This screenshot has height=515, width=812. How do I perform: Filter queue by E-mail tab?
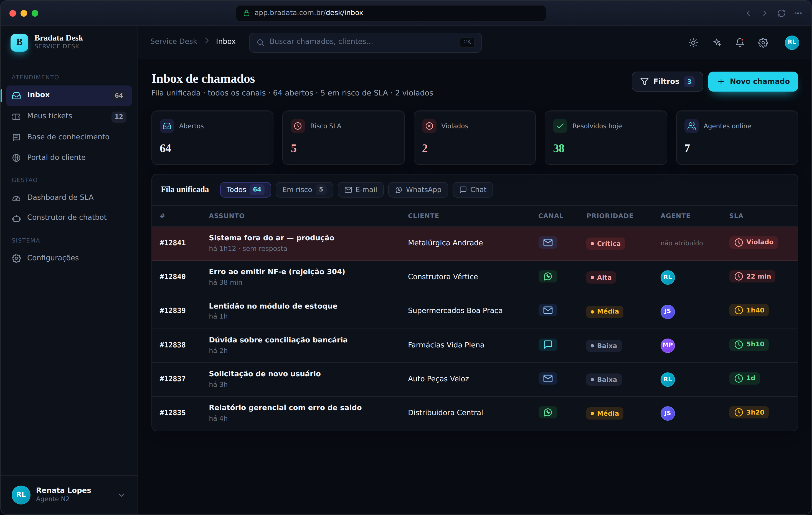pos(361,190)
